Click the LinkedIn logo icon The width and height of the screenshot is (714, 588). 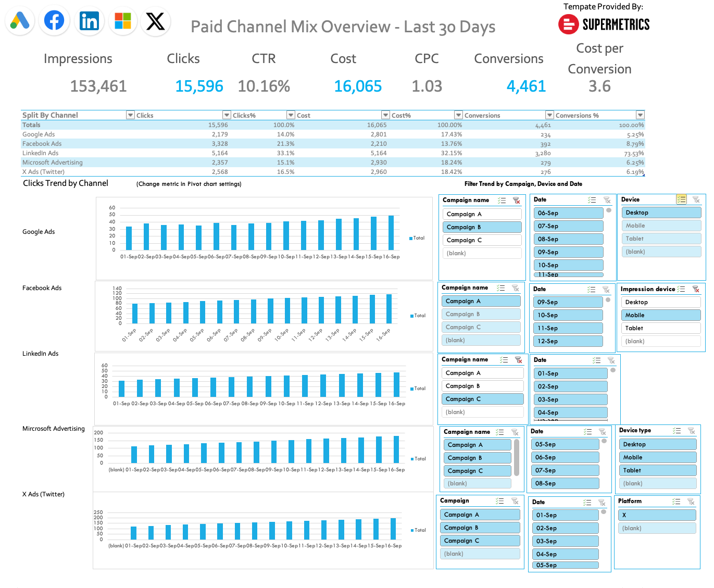click(89, 21)
